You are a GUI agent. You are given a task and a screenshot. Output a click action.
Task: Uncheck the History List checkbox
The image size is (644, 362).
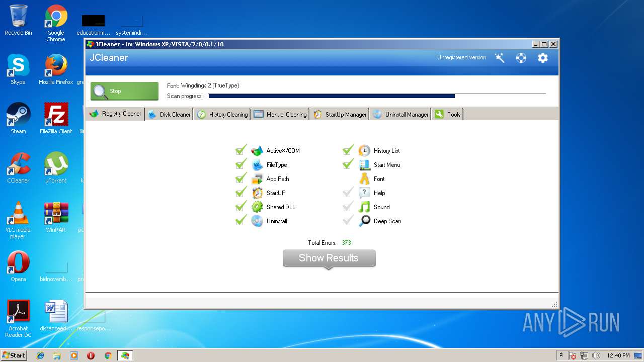click(x=348, y=150)
